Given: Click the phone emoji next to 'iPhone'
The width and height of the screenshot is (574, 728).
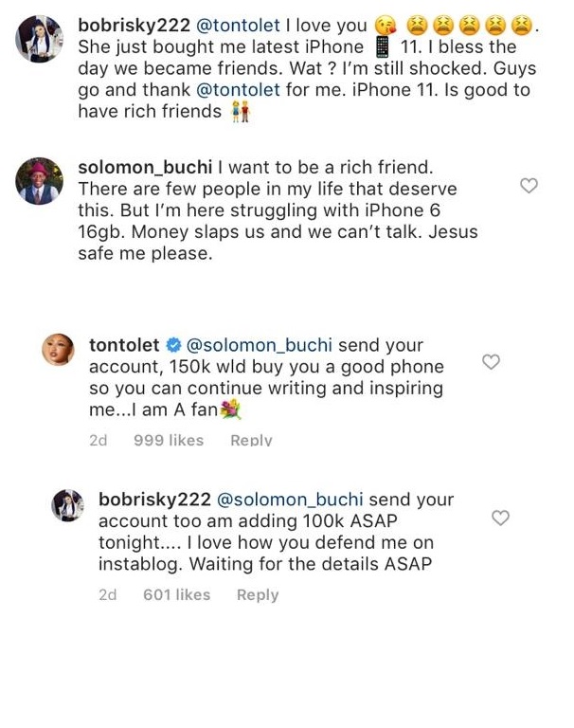Looking at the screenshot, I should tap(383, 47).
